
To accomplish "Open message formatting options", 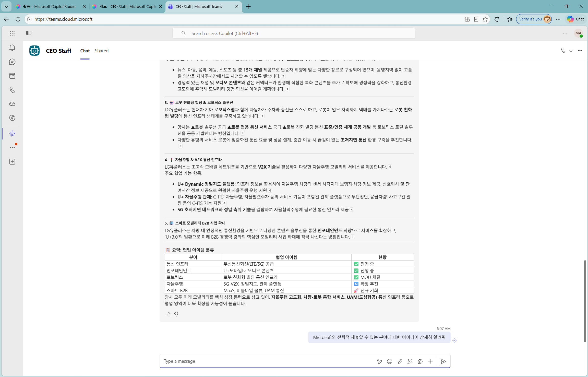I will [x=379, y=361].
